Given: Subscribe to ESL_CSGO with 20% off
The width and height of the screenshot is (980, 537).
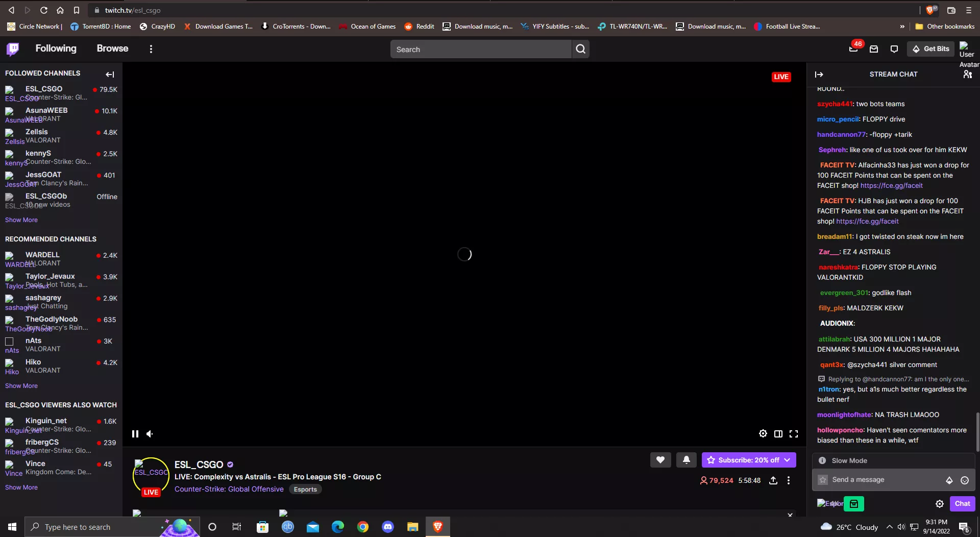Looking at the screenshot, I should click(x=745, y=459).
